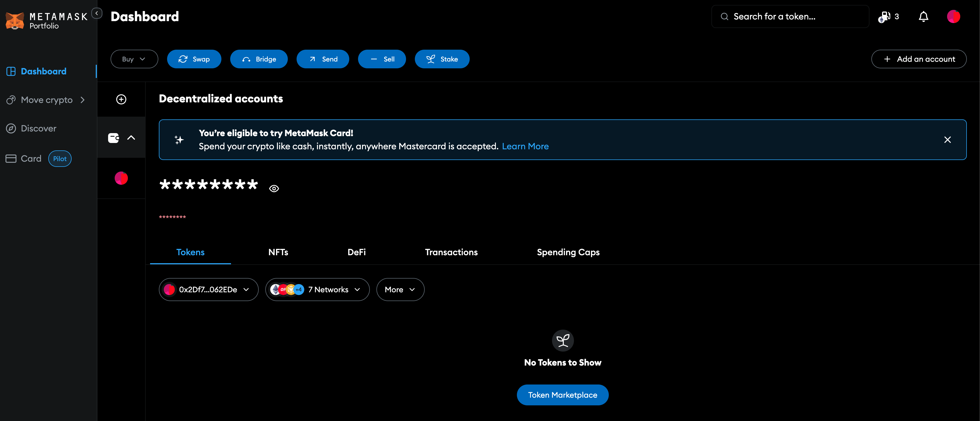Dismiss the MetaMask Card banner
980x421 pixels.
point(947,140)
